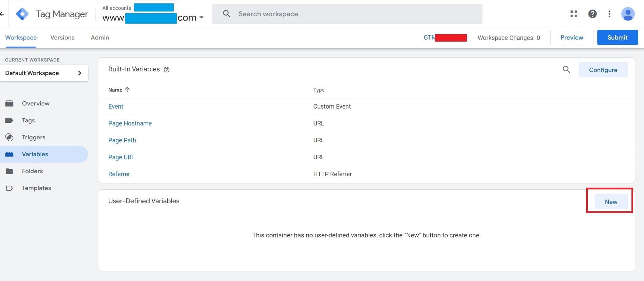Open the help menu icon
This screenshot has width=644, height=281.
coord(592,14)
